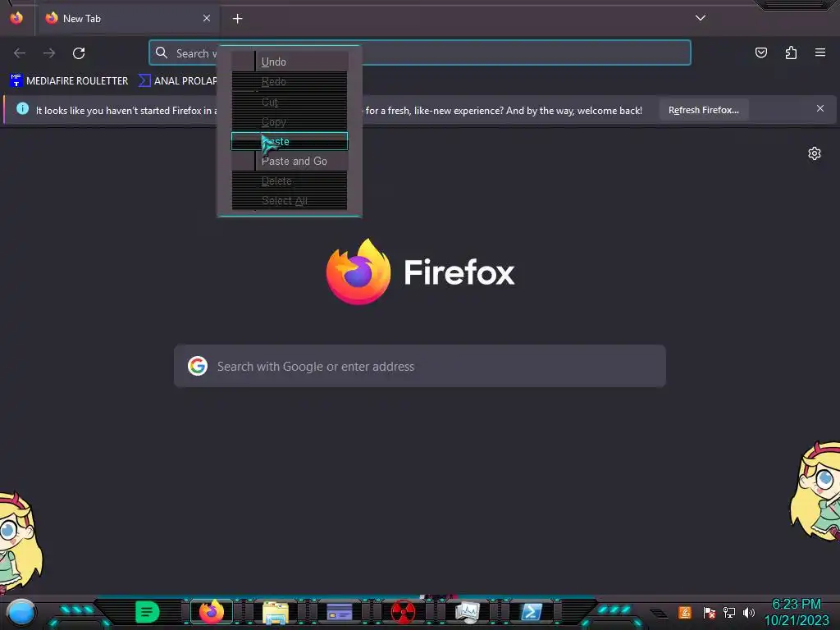Select the New Tab tab
This screenshot has width=840, height=630.
(127, 19)
